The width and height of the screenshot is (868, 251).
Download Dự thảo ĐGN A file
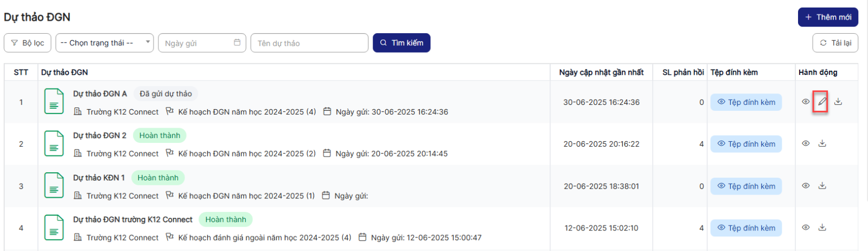838,102
